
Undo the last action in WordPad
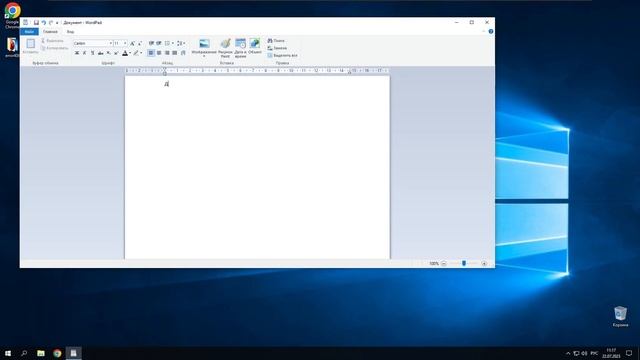tap(43, 22)
